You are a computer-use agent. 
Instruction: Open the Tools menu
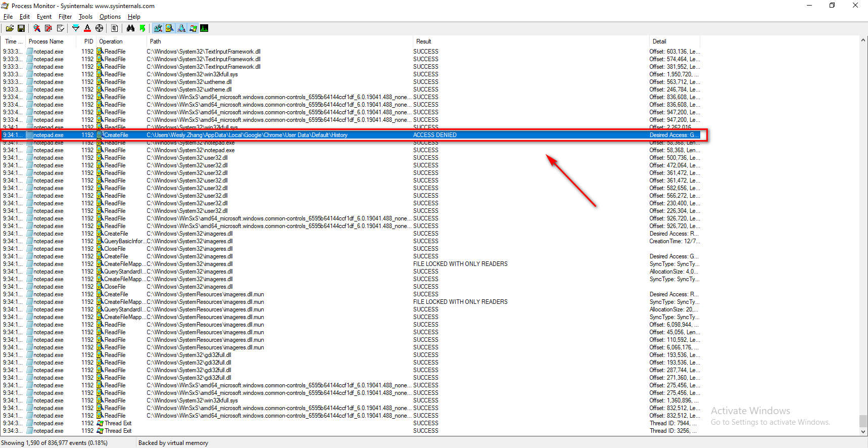(85, 17)
